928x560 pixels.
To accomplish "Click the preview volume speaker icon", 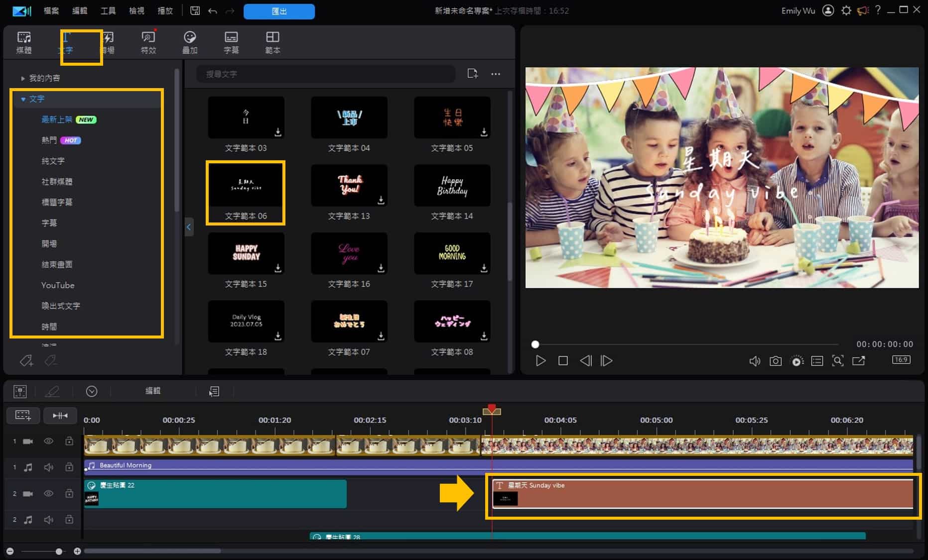I will [x=755, y=361].
